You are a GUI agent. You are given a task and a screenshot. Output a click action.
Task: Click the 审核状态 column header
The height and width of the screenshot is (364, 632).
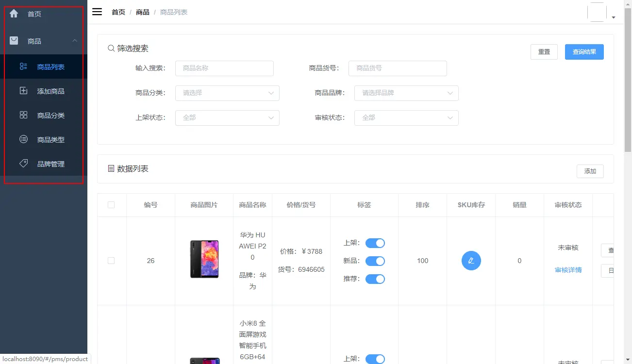pos(568,205)
